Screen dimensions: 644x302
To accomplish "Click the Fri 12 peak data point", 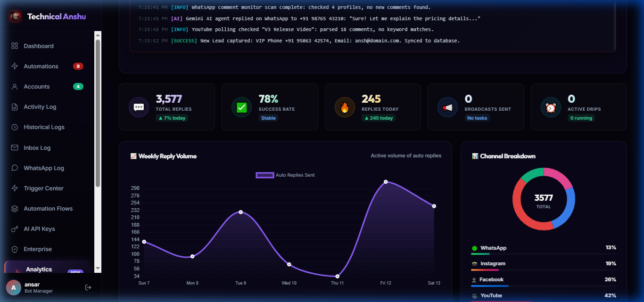I will click(386, 182).
